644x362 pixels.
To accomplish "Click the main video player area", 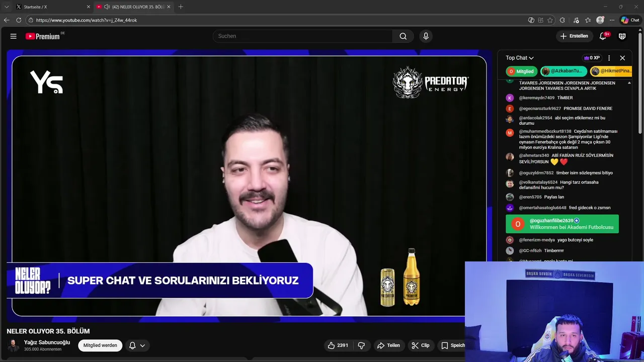I will 249,186.
